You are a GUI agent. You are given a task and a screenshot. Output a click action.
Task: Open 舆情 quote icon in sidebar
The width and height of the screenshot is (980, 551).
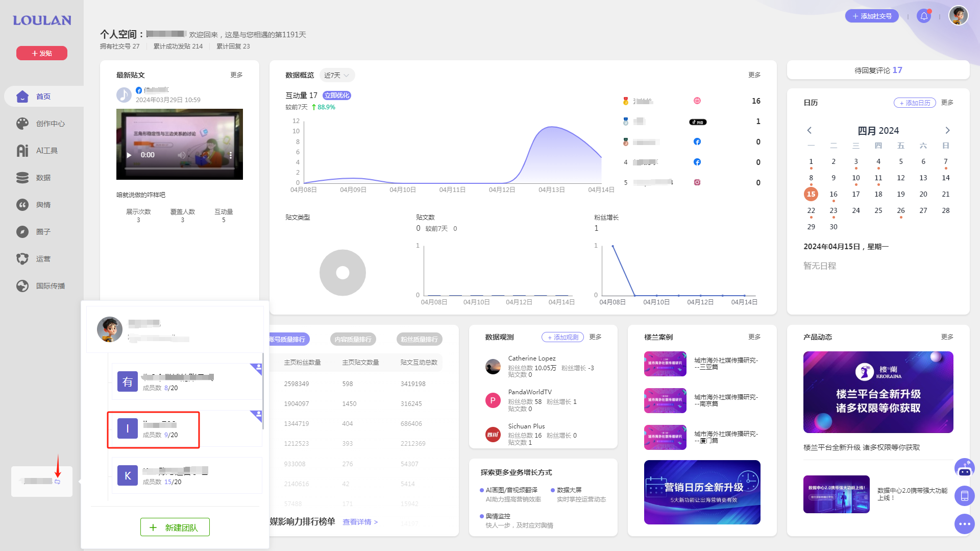click(x=22, y=205)
